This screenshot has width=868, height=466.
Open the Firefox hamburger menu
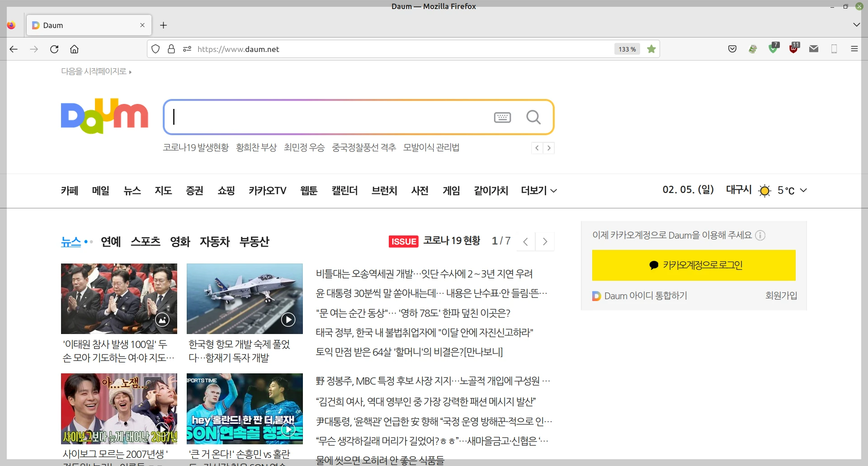coord(854,49)
